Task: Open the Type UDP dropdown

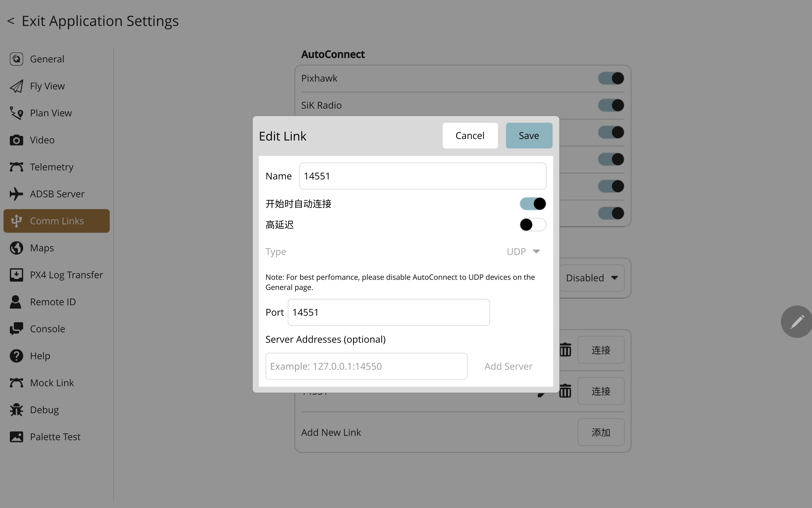Action: click(x=523, y=252)
